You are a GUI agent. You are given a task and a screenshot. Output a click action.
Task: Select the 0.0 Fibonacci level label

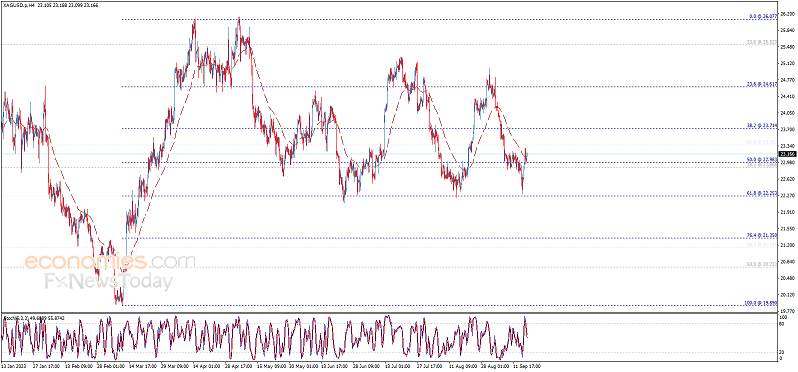(763, 16)
